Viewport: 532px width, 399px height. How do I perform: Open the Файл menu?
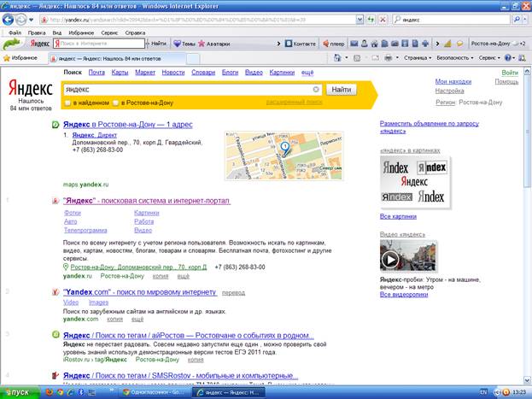[15, 32]
